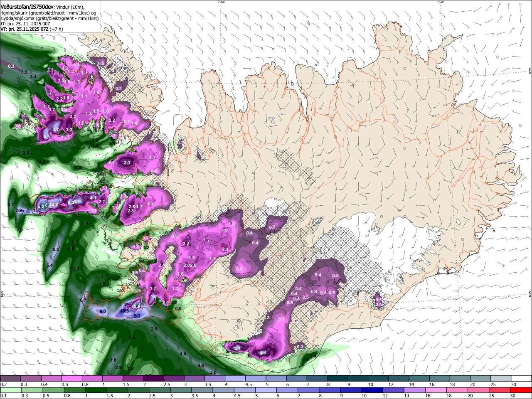Click the 8.0 rainfall value

click(x=103, y=311)
